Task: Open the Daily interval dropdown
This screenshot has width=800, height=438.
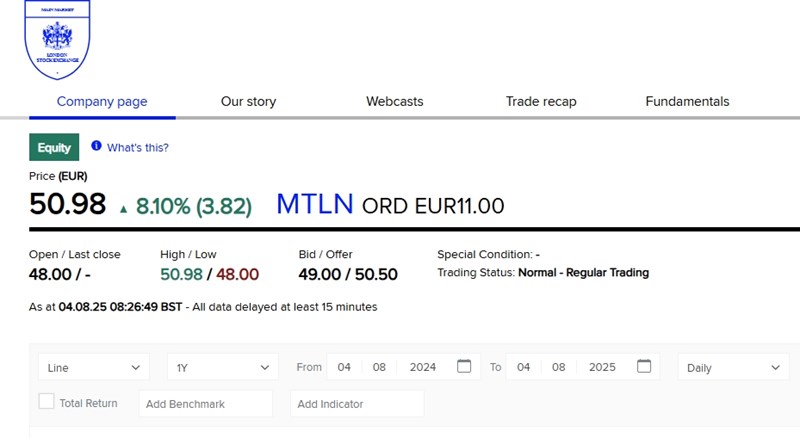Action: 733,367
